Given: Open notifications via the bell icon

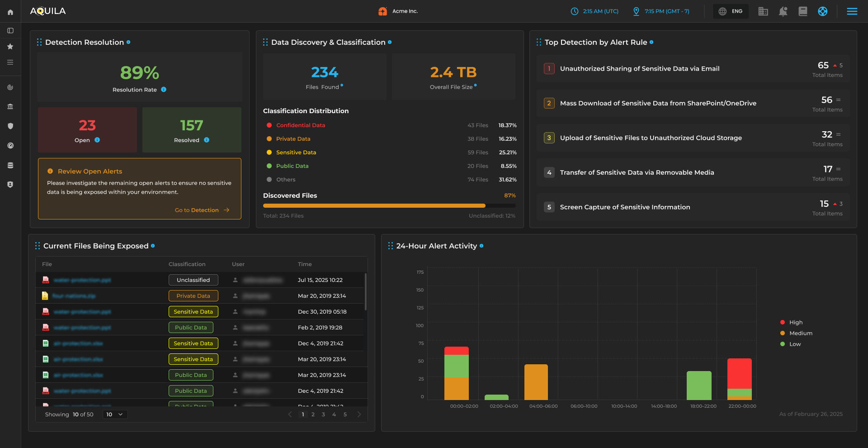Looking at the screenshot, I should (783, 11).
